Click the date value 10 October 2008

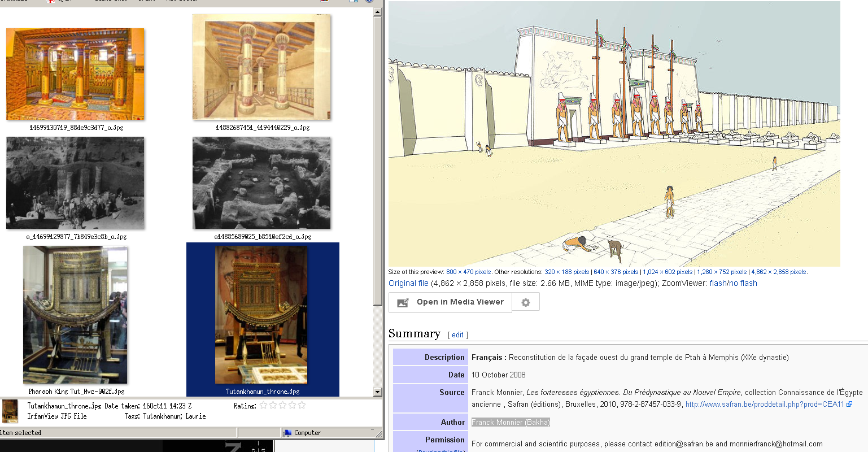[x=499, y=375]
